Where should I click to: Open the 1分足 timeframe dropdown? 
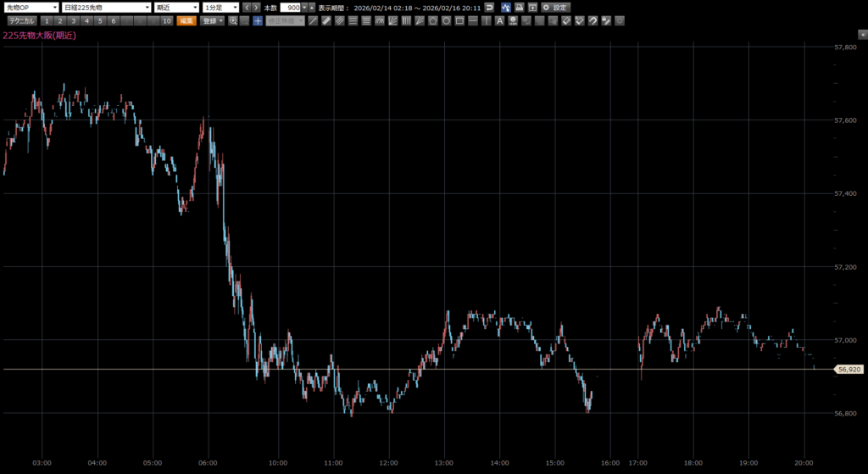(x=221, y=7)
